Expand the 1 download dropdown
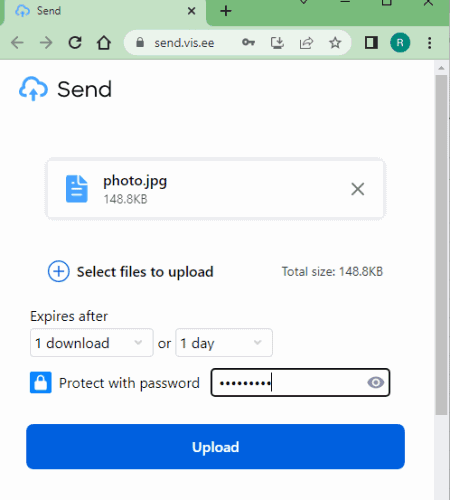This screenshot has width=450, height=500. click(x=92, y=343)
